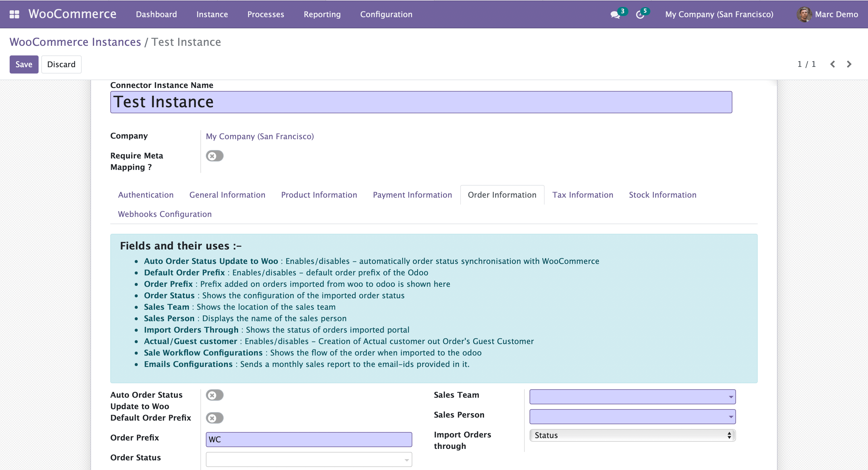Screen dimensions: 868x470
Task: Open WooCommerce Instances breadcrumb link
Action: tap(75, 42)
